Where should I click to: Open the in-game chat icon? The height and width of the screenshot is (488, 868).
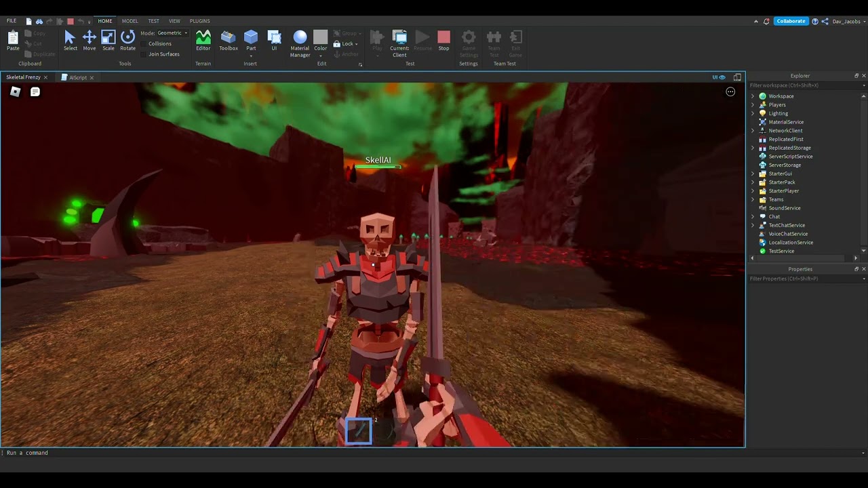pos(35,91)
